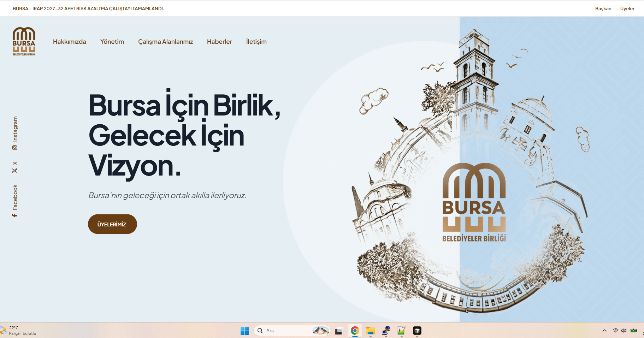
Task: Click the Üyeler link in top bar
Action: point(627,8)
